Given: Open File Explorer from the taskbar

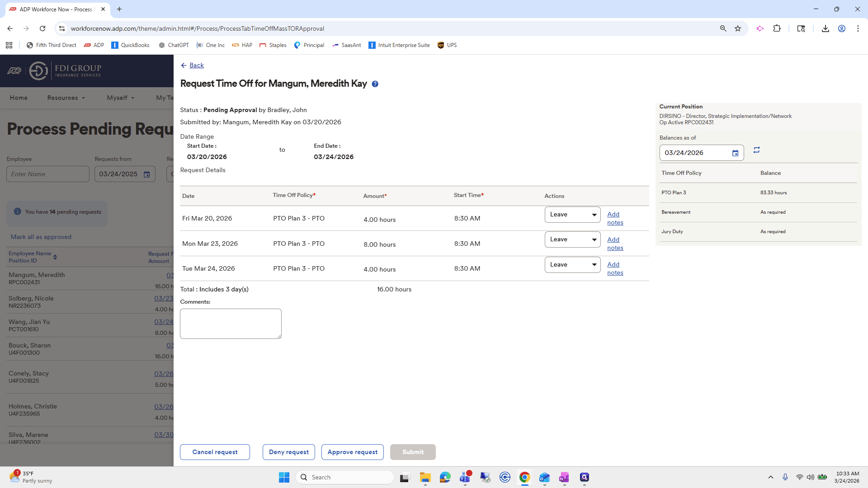Looking at the screenshot, I should point(425,478).
